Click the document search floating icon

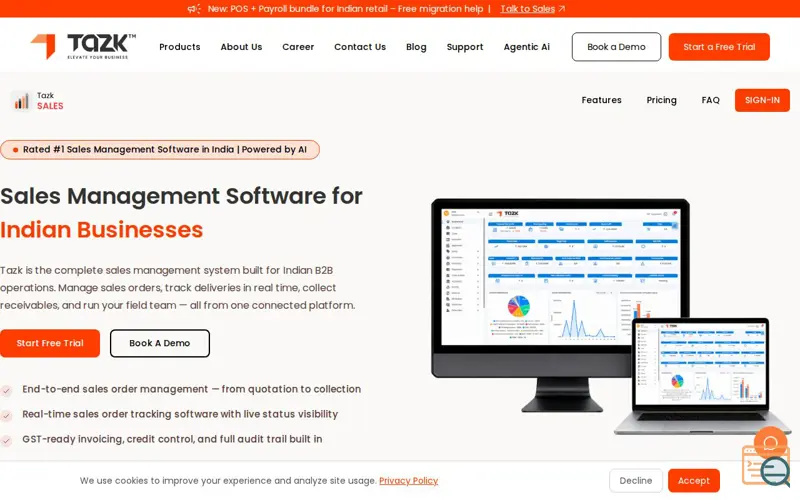[766, 466]
